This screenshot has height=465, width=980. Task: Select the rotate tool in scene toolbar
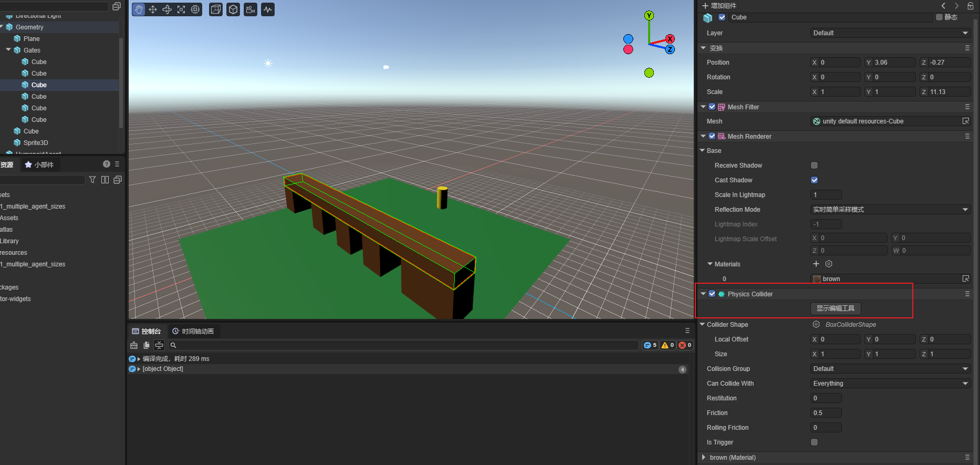[167, 9]
